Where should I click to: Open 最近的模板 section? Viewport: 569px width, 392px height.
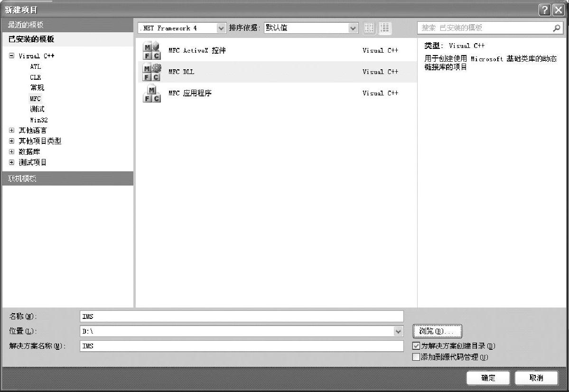coord(68,25)
